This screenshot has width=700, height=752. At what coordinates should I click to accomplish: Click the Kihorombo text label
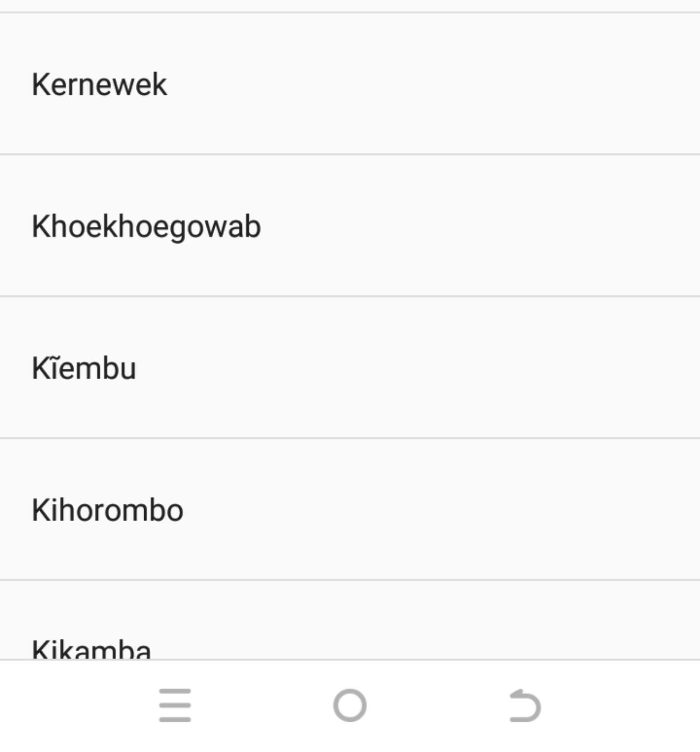(107, 510)
